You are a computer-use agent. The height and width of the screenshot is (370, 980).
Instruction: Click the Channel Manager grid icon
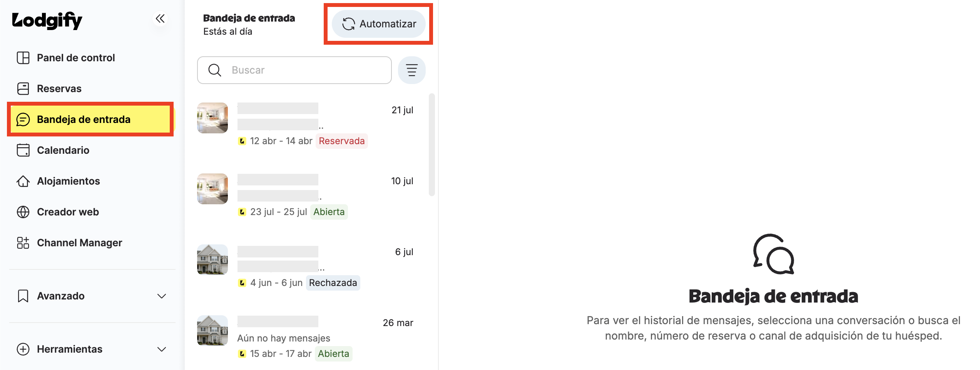23,243
